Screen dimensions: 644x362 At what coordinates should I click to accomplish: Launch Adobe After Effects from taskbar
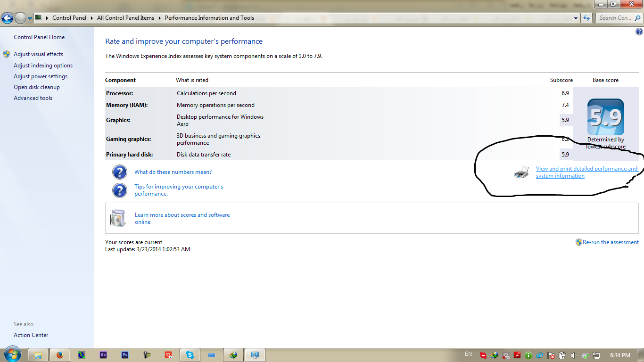tap(103, 355)
